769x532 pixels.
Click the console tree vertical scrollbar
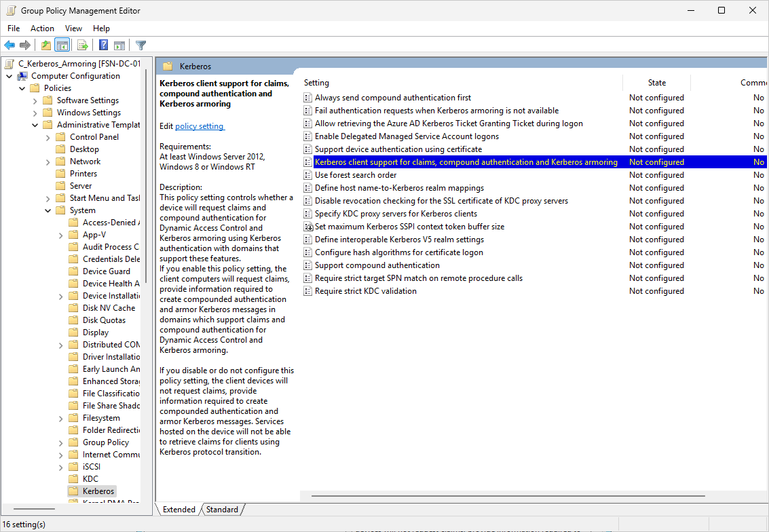146,174
